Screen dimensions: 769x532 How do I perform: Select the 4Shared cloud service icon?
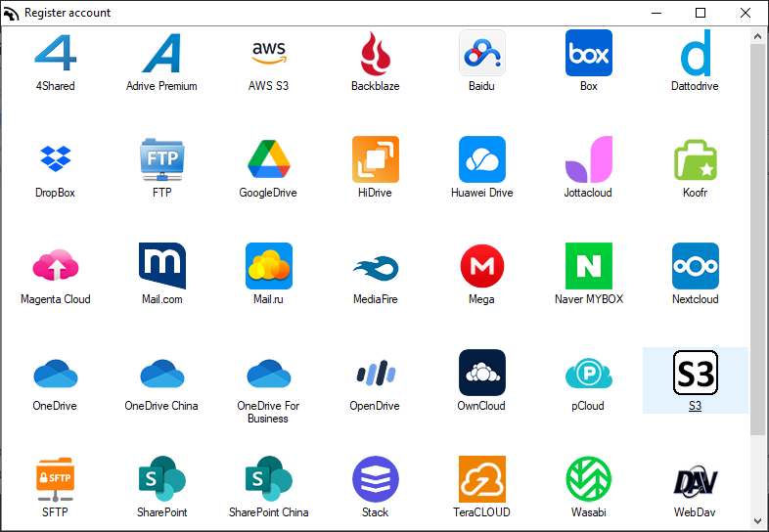pyautogui.click(x=56, y=53)
